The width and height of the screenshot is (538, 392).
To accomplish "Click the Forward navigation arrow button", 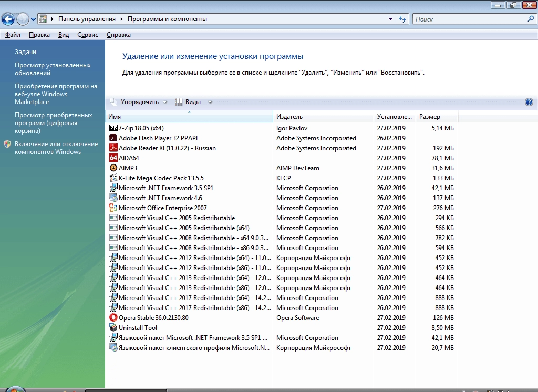I will [23, 19].
